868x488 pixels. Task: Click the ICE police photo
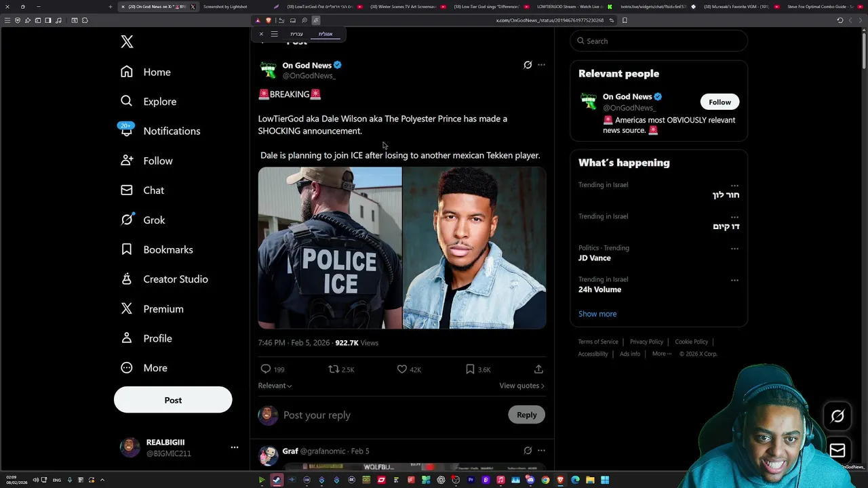coord(330,248)
